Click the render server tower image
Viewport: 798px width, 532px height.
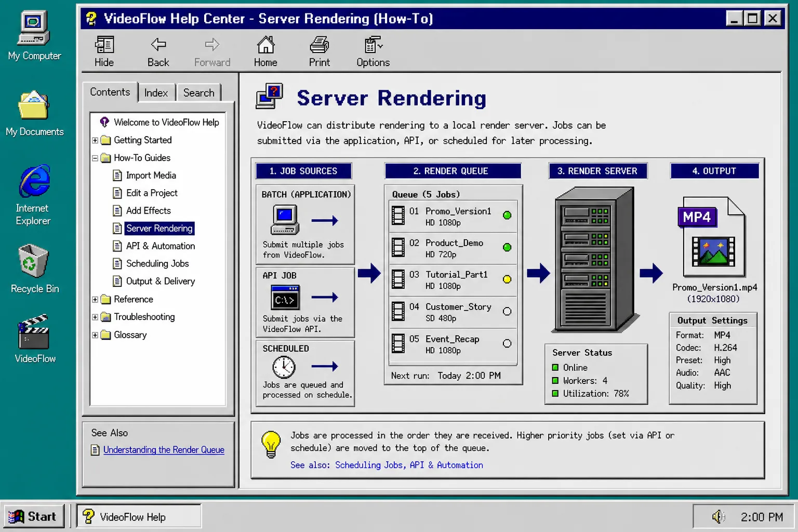point(595,260)
